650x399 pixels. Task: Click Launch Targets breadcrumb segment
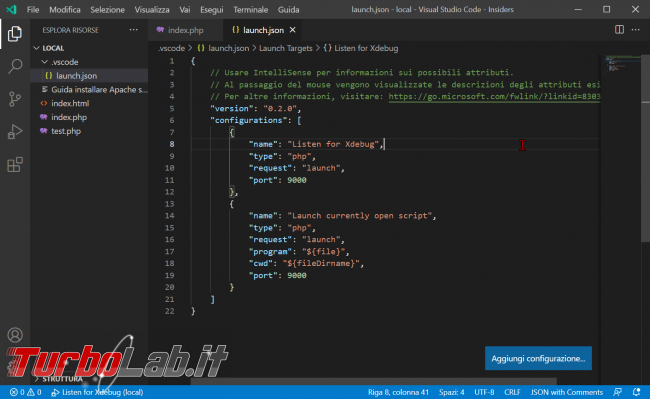click(x=286, y=48)
